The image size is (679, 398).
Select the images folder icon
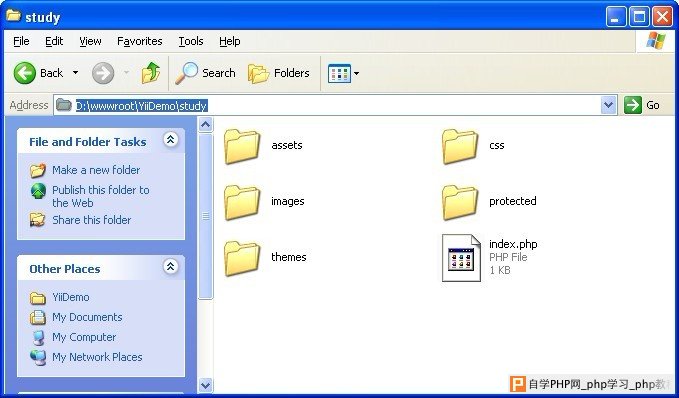242,202
